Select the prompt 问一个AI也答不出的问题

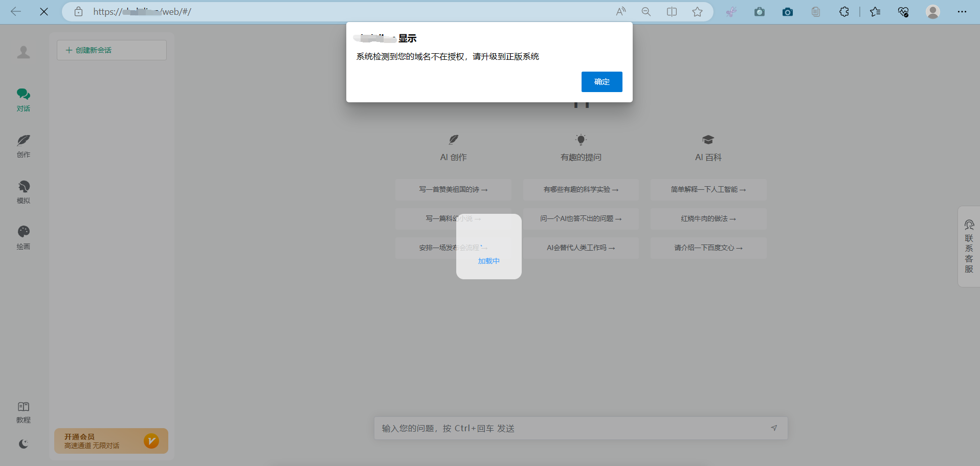tap(581, 218)
